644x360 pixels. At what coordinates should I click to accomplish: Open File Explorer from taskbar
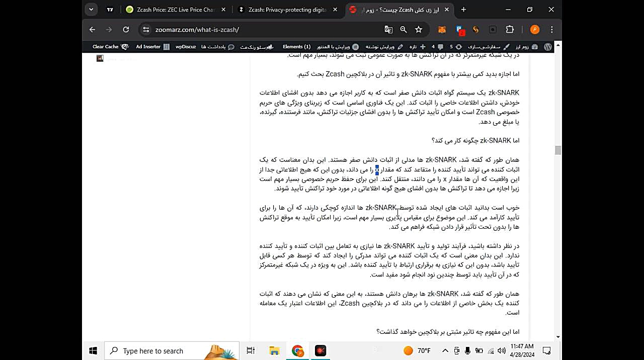[x=274, y=351]
